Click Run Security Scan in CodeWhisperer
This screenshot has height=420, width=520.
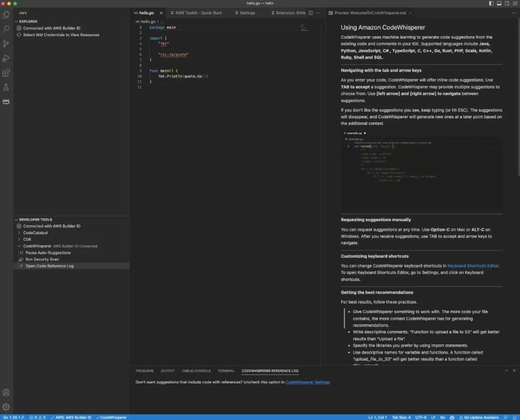42,260
